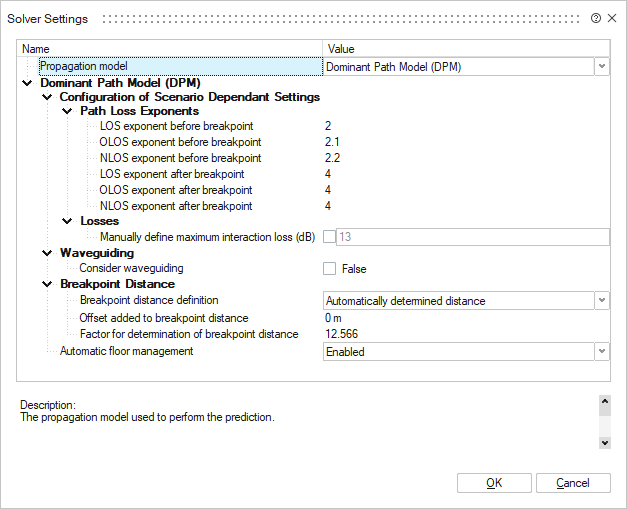Collapse the Waveguiding group
Screen dimensions: 627x509
pyautogui.click(x=47, y=253)
